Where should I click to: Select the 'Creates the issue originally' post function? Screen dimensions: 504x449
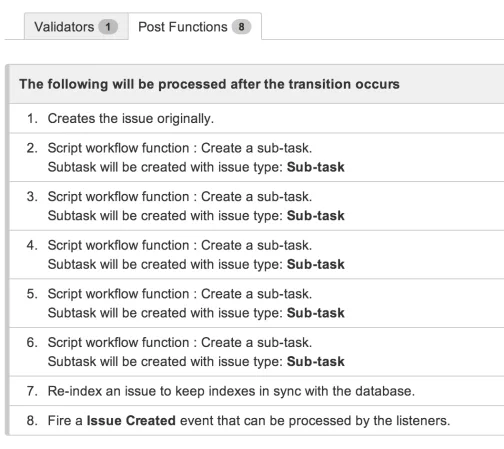click(257, 118)
